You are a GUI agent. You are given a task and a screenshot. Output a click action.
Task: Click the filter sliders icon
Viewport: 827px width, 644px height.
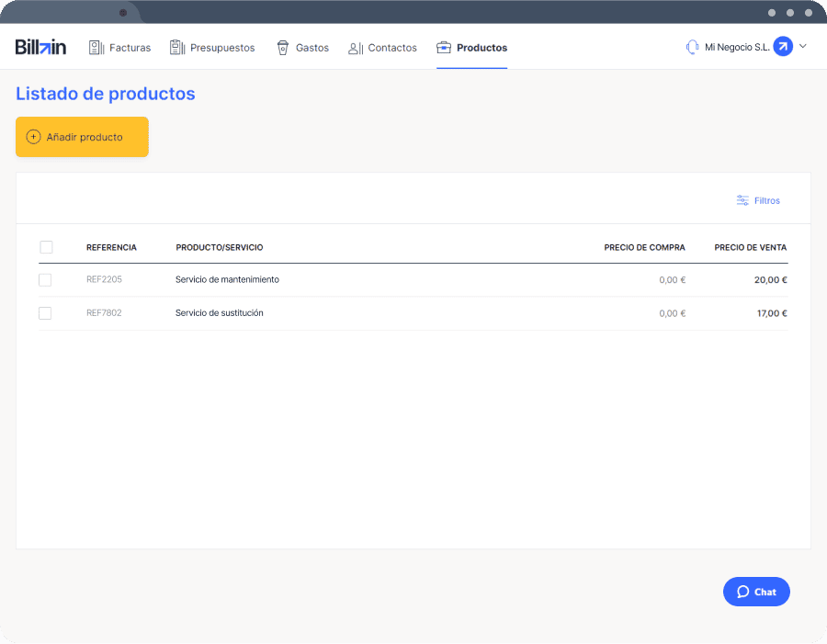click(x=742, y=200)
